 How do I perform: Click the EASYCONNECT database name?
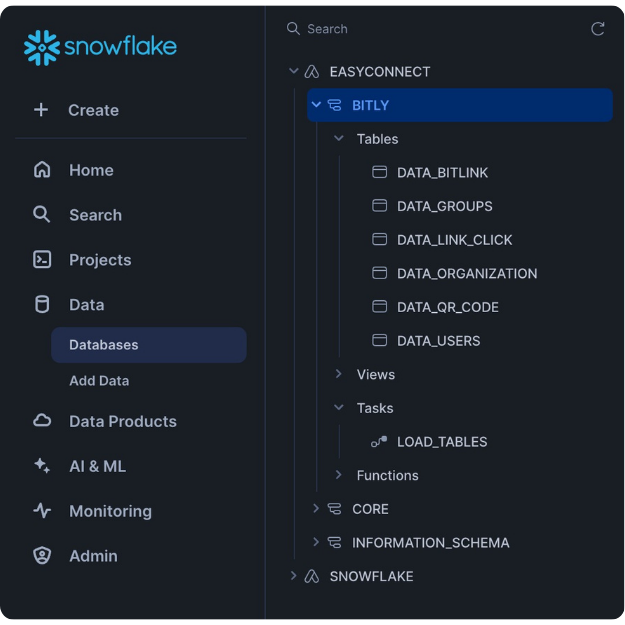click(380, 72)
